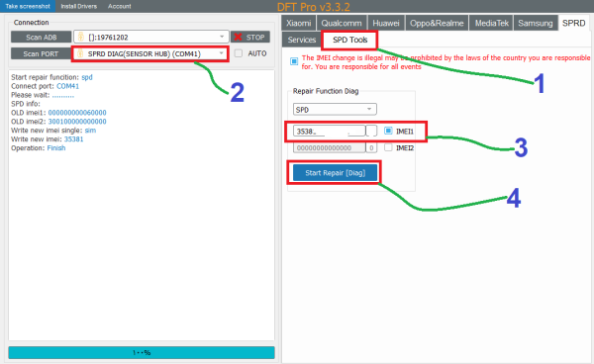The width and height of the screenshot is (594, 364).
Task: Click the red X Stop icon
Action: click(238, 37)
